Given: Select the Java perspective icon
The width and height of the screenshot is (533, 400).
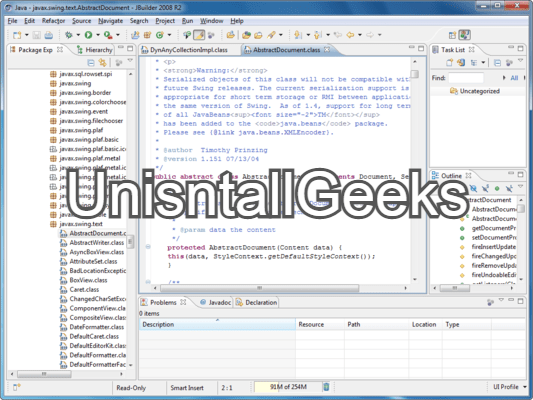Looking at the screenshot, I should [464, 35].
